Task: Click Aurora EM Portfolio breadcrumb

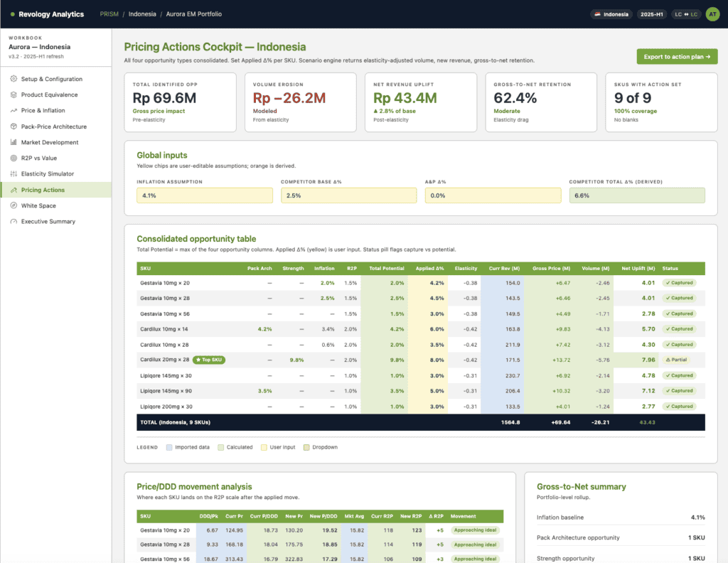Action: coord(193,14)
